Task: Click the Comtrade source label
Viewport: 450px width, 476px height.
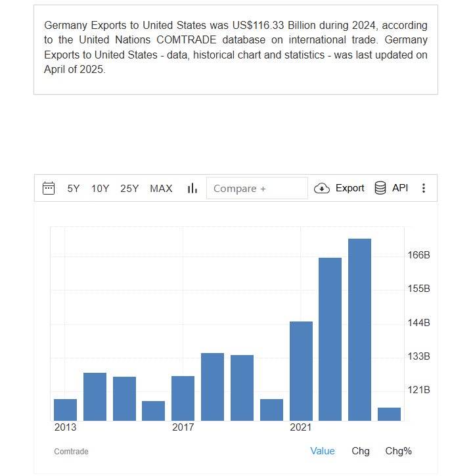Action: click(71, 452)
